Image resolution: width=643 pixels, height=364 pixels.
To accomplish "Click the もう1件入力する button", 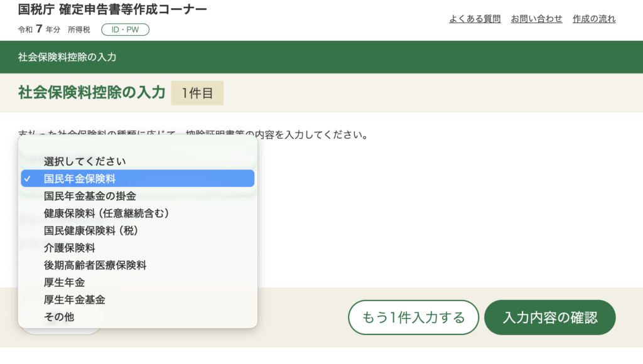I will tap(413, 318).
